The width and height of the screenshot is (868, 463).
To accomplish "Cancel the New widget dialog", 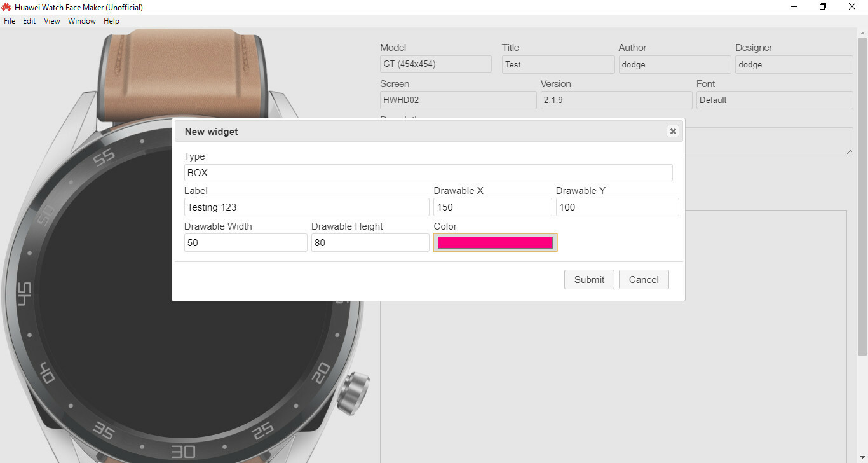I will click(x=644, y=279).
